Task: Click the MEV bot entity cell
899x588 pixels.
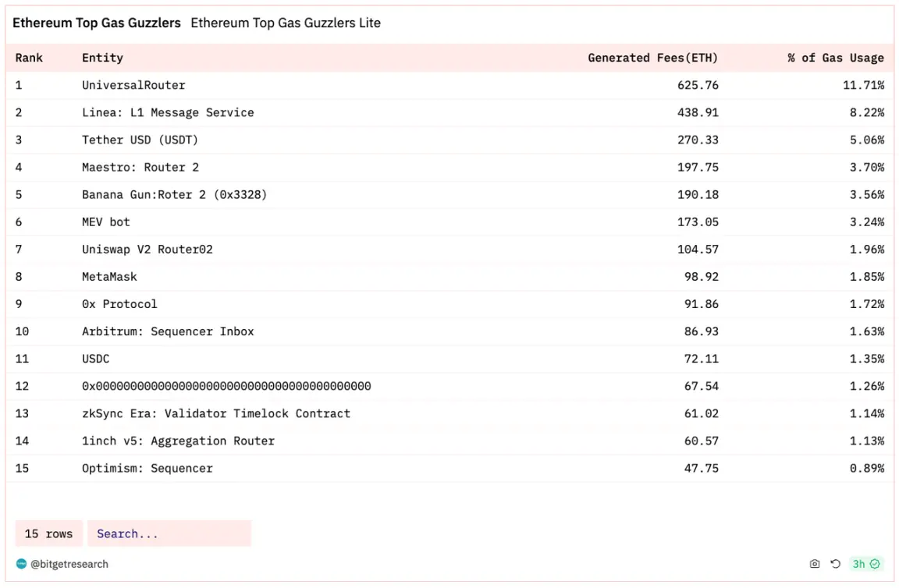Action: point(106,222)
